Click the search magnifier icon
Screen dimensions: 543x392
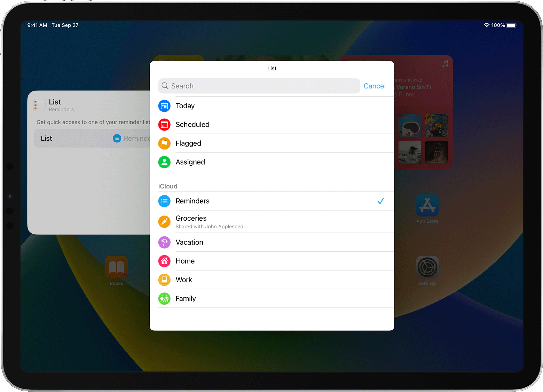tap(165, 86)
